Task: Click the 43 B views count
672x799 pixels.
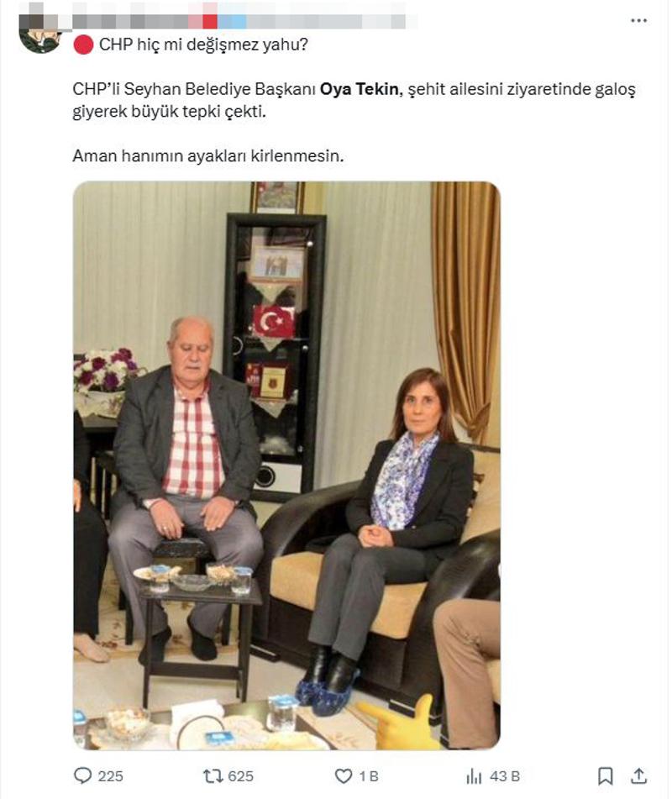Action: (x=504, y=776)
